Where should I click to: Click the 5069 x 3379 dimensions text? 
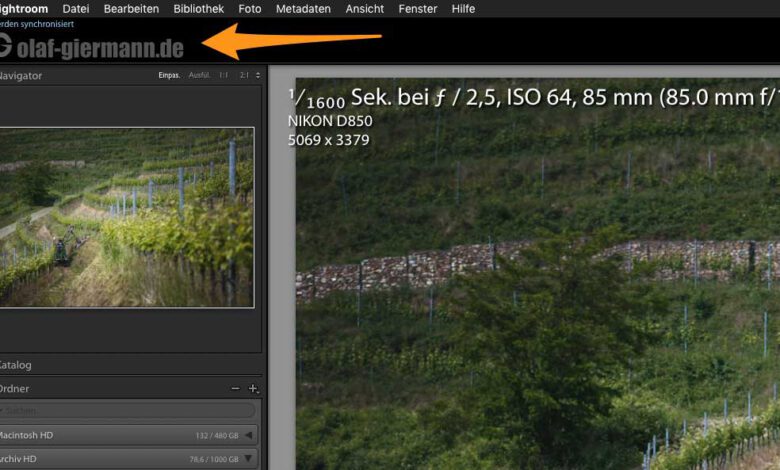coord(329,140)
